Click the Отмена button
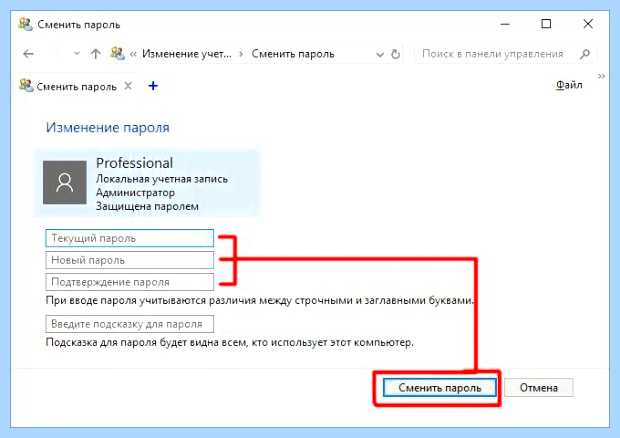 [x=539, y=388]
